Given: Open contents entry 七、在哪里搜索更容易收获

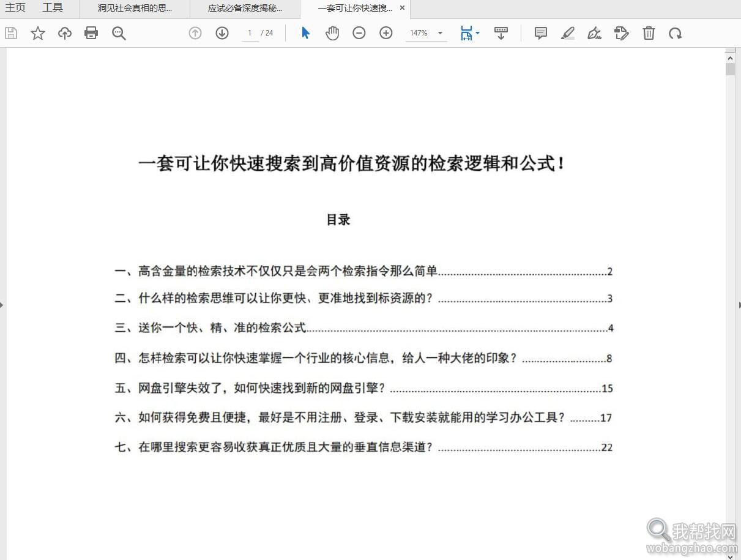Looking at the screenshot, I should coord(363,447).
